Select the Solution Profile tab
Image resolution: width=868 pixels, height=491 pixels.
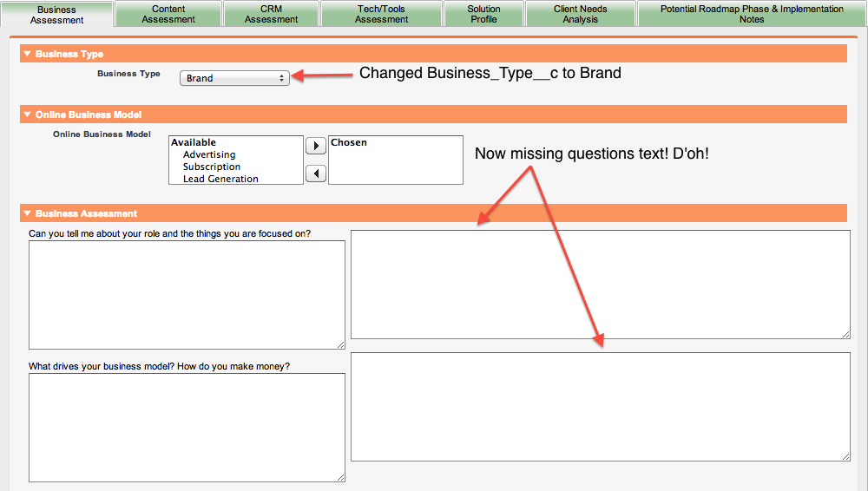click(483, 14)
